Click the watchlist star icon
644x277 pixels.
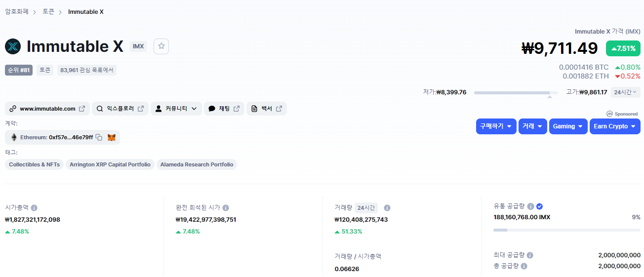point(161,46)
